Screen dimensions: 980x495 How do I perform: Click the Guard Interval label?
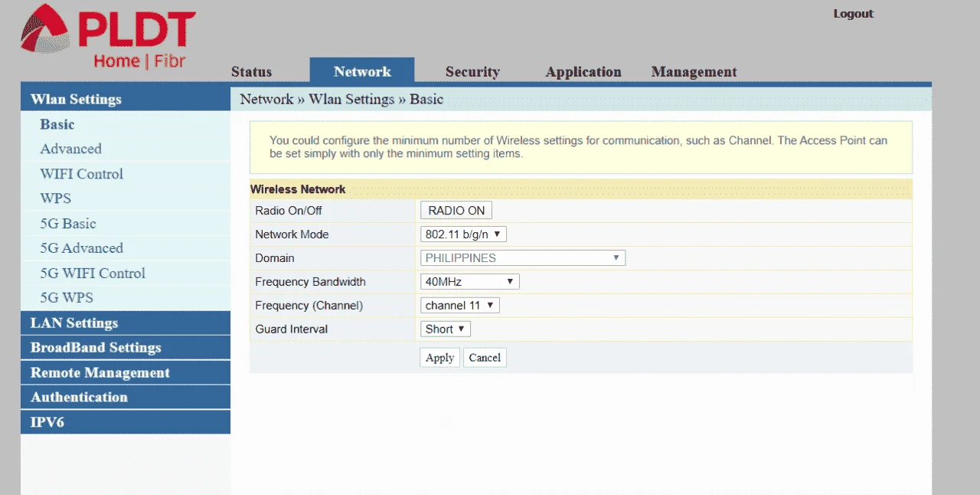[x=291, y=329]
